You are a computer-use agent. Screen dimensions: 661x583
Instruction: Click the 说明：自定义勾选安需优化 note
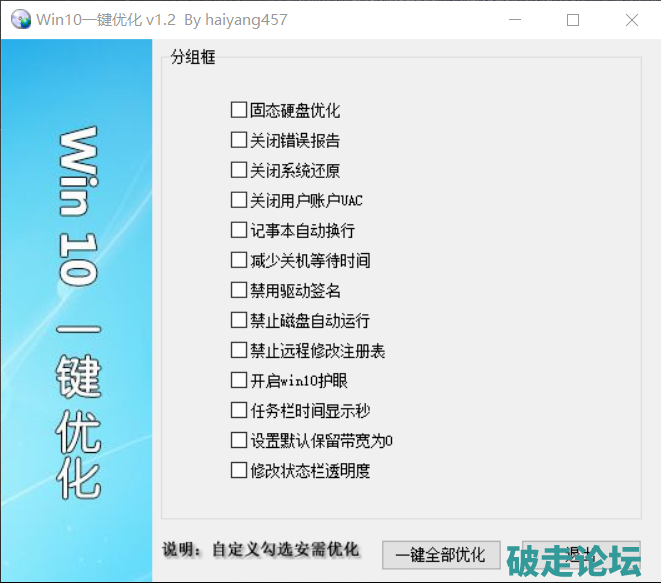tap(261, 549)
